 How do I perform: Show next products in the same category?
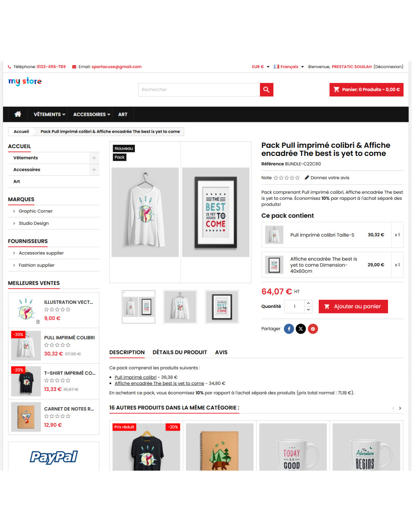(x=400, y=408)
